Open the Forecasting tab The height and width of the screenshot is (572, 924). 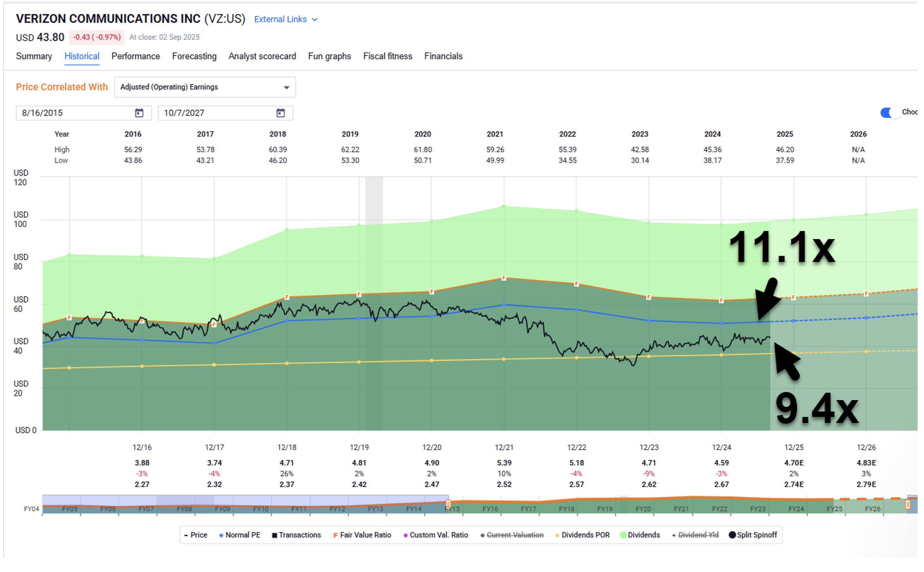pyautogui.click(x=194, y=56)
